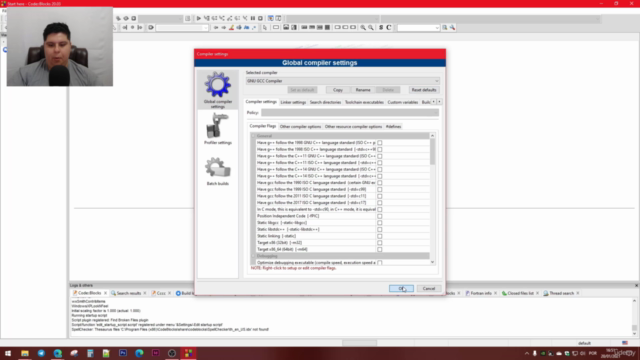Click the Rename compiler button

(363, 90)
